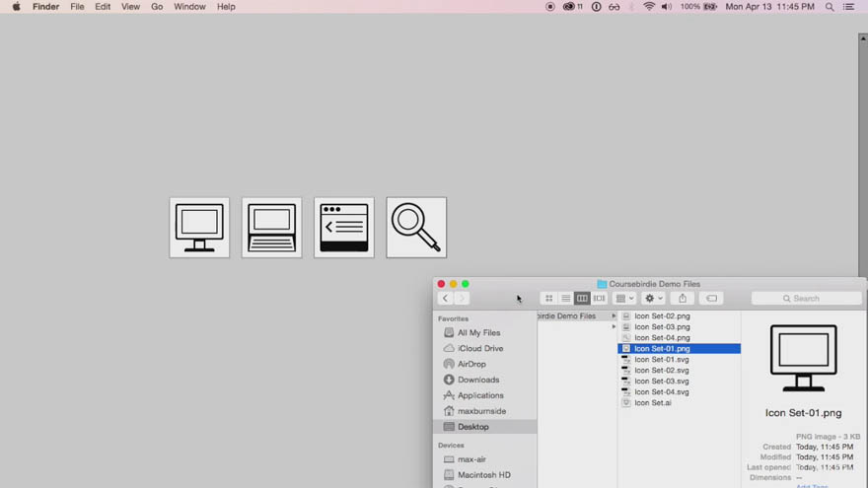Click the browser window icon image
Image resolution: width=868 pixels, height=488 pixels.
tap(344, 228)
